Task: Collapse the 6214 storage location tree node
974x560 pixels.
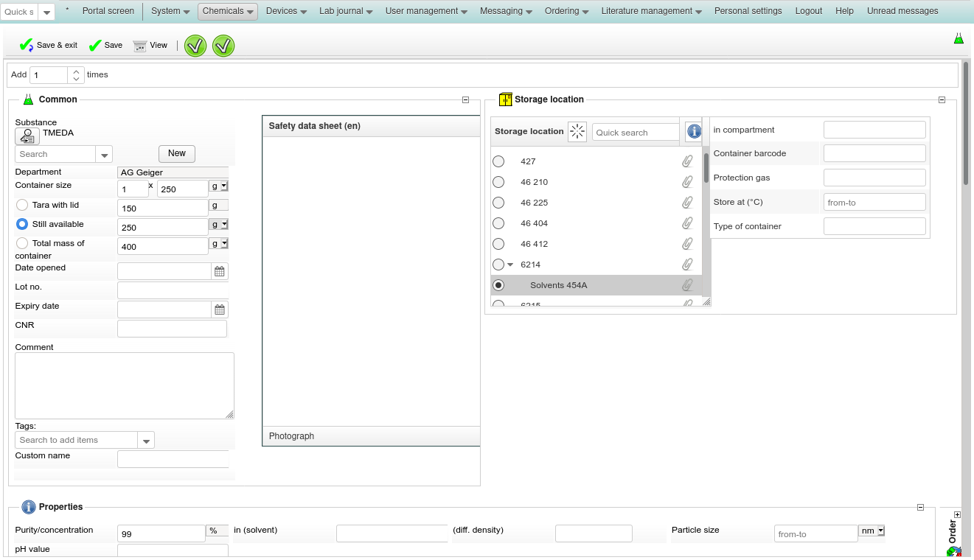Action: tap(510, 265)
